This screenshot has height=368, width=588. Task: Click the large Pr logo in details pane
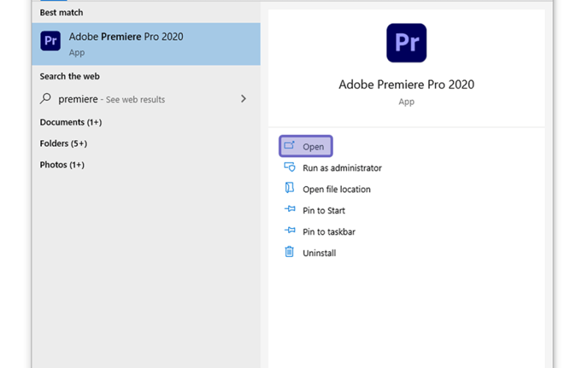click(406, 43)
